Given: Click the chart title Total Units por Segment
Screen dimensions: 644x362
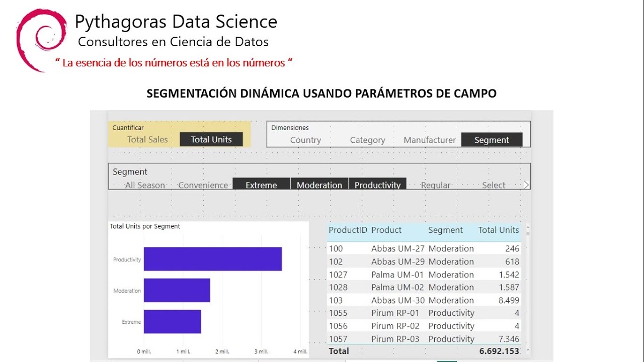Looking at the screenshot, I should pyautogui.click(x=145, y=226).
